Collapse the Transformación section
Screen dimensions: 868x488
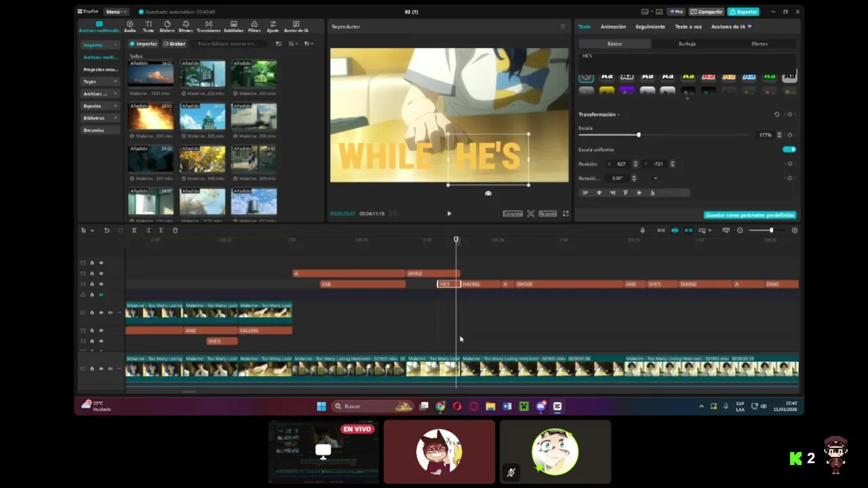(x=618, y=115)
